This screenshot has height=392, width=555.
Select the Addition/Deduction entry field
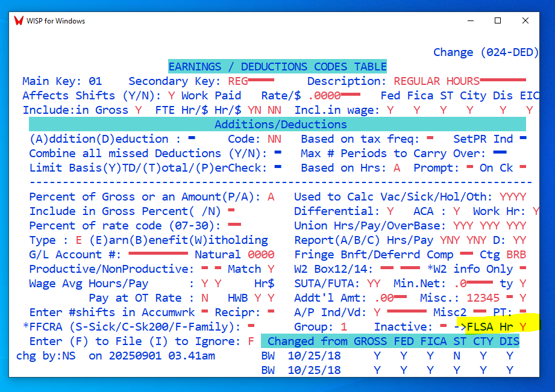tap(192, 139)
